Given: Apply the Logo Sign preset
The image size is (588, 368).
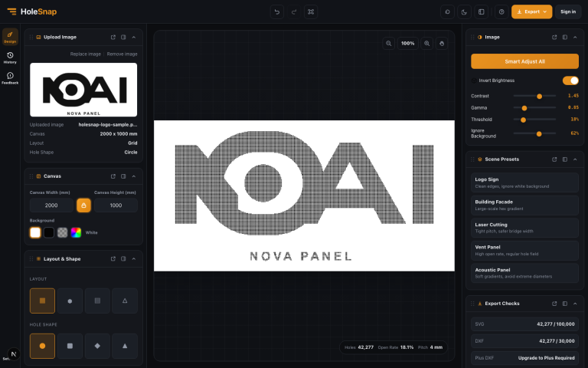Looking at the screenshot, I should click(x=524, y=182).
